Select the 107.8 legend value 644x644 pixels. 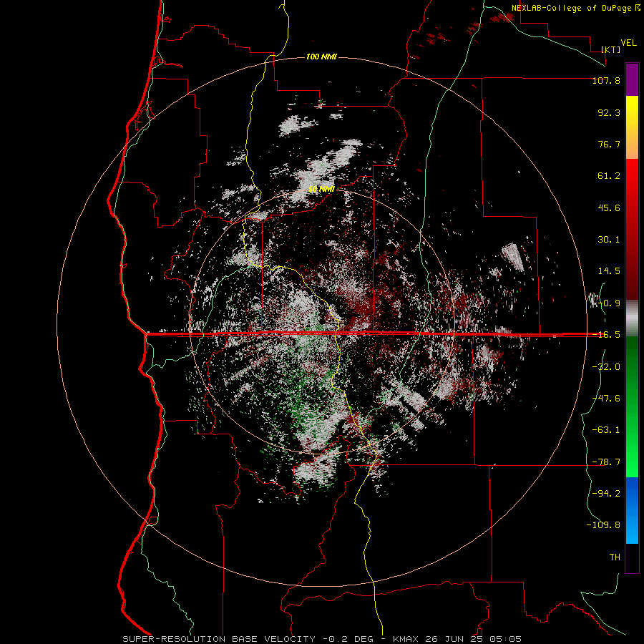(x=606, y=80)
